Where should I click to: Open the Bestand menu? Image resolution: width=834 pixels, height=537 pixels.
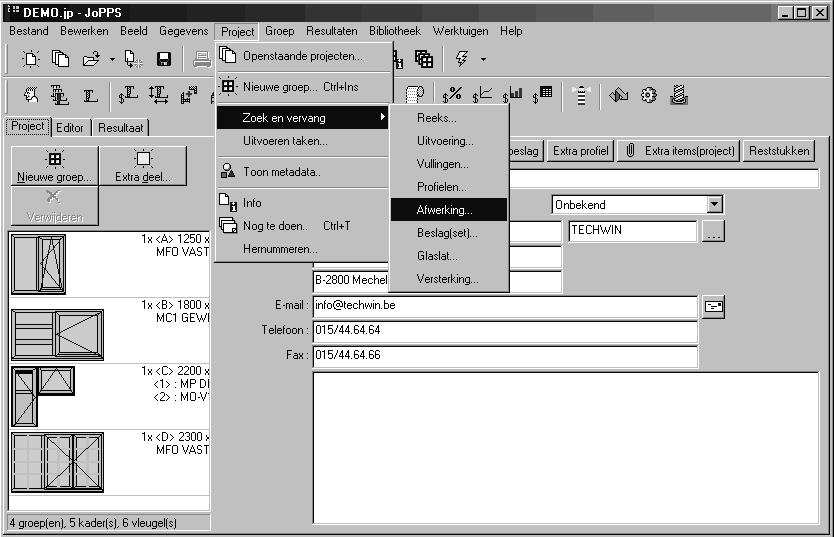point(29,31)
